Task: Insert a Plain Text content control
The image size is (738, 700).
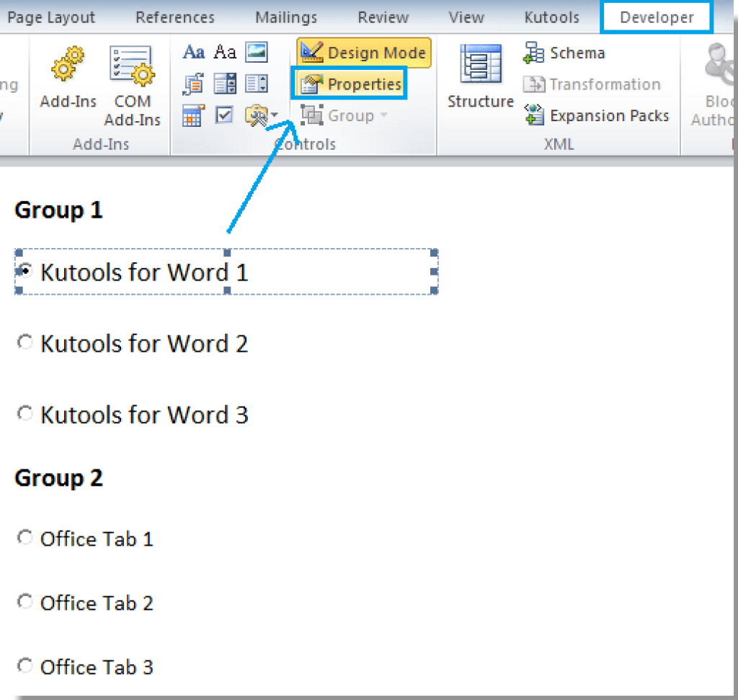Action: pos(226,51)
